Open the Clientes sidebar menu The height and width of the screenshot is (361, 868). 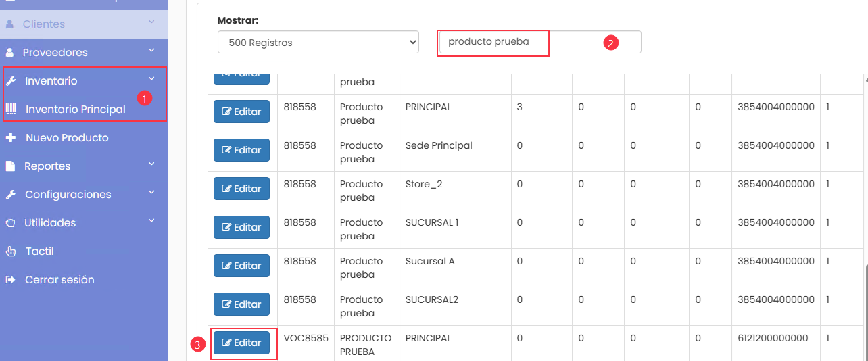coord(44,24)
